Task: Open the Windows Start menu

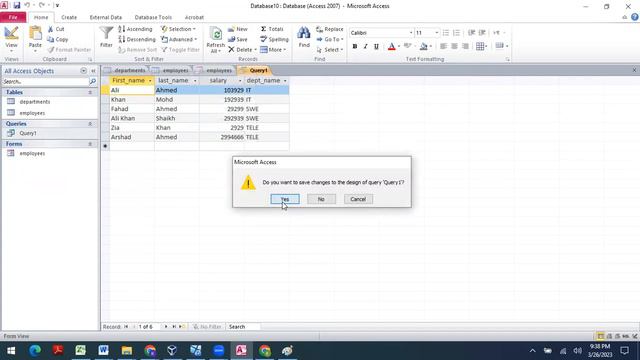Action: (11, 351)
